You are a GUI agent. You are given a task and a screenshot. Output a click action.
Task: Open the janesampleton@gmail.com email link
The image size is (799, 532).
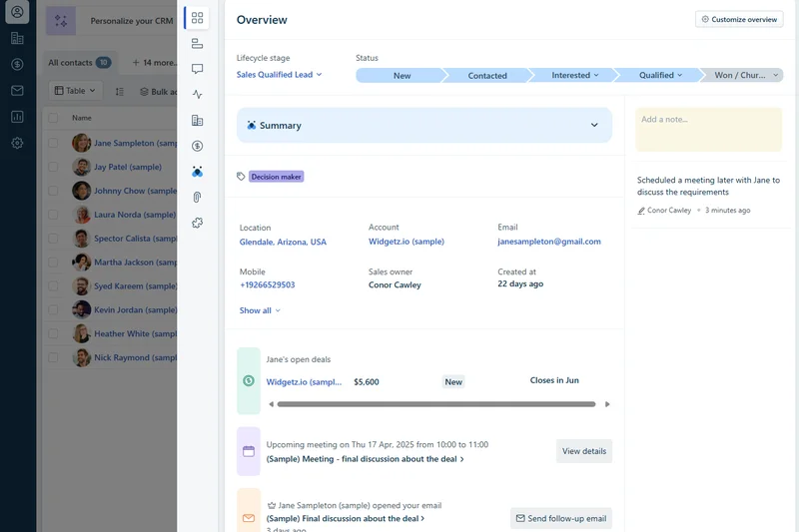click(x=548, y=242)
